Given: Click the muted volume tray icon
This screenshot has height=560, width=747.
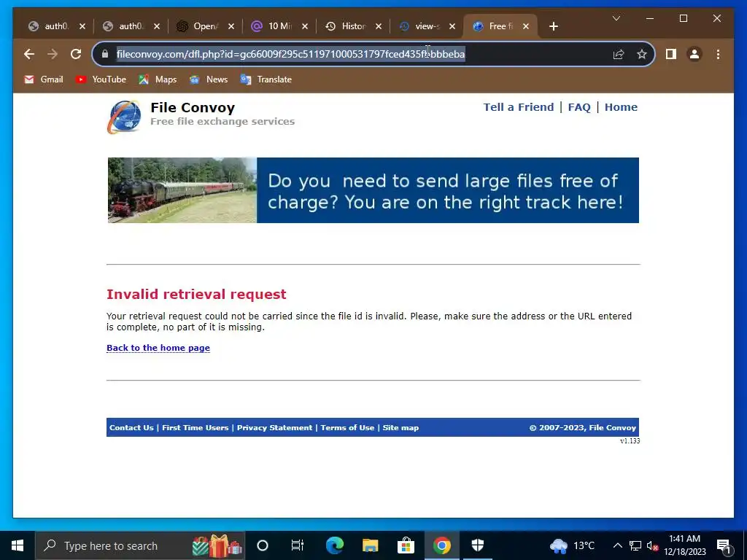Looking at the screenshot, I should [652, 545].
